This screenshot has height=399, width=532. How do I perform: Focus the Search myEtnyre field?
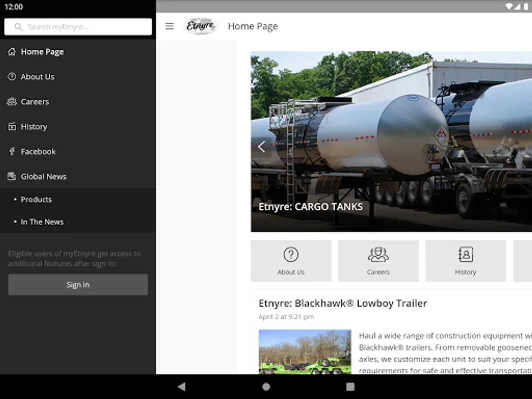78,27
